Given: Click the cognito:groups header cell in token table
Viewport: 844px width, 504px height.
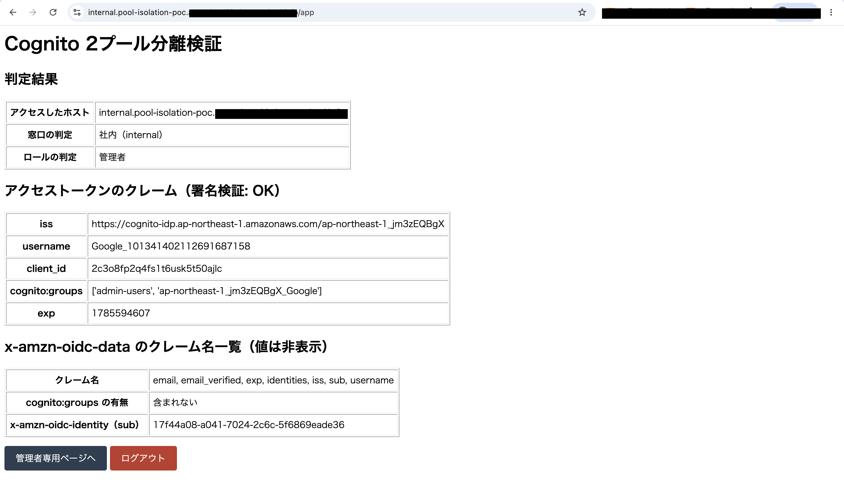Looking at the screenshot, I should 46,291.
